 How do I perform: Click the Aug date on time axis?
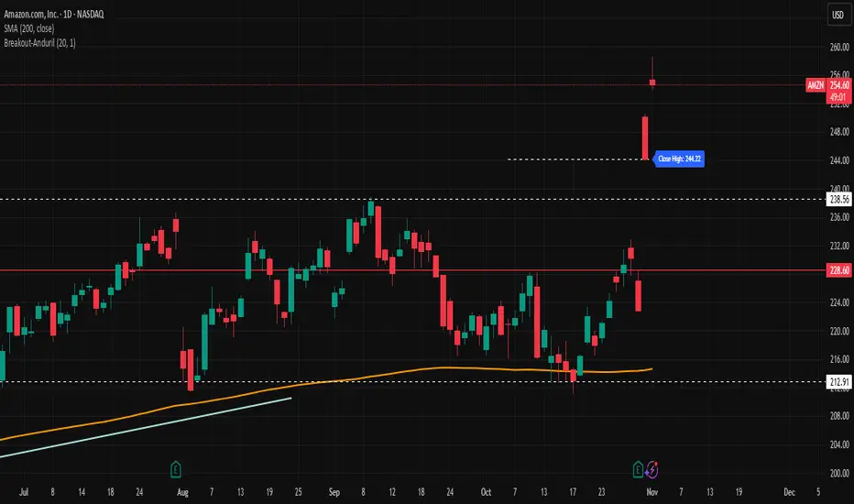[x=182, y=492]
